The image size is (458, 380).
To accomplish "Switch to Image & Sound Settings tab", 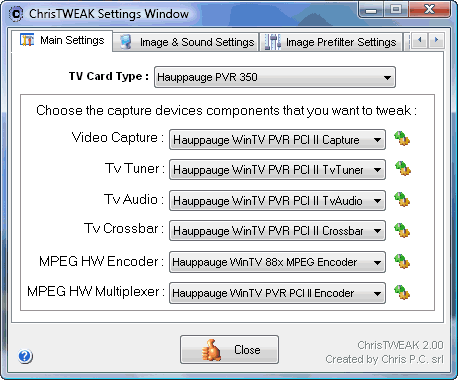I will tap(186, 42).
